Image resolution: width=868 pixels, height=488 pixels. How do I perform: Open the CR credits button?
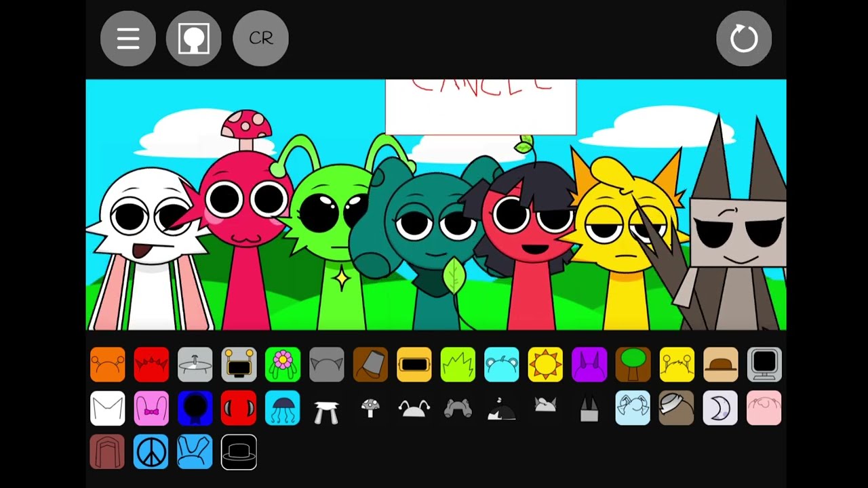click(x=260, y=39)
